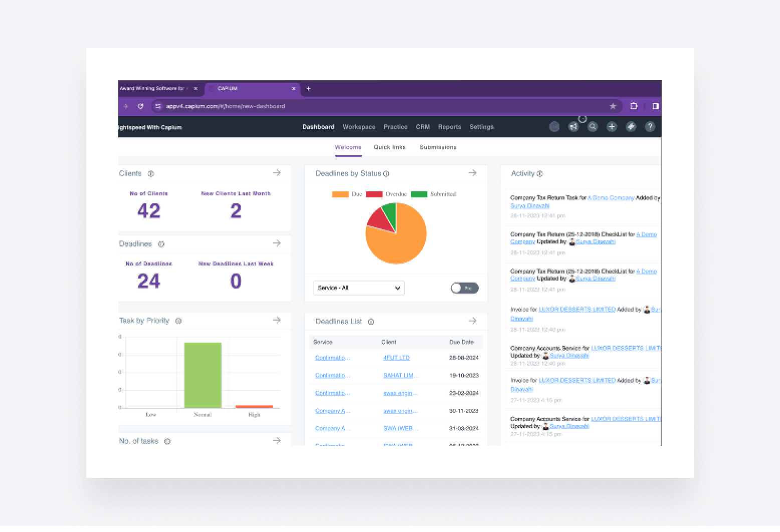Click the Due Date column header
The width and height of the screenshot is (780, 532).
pyautogui.click(x=462, y=342)
